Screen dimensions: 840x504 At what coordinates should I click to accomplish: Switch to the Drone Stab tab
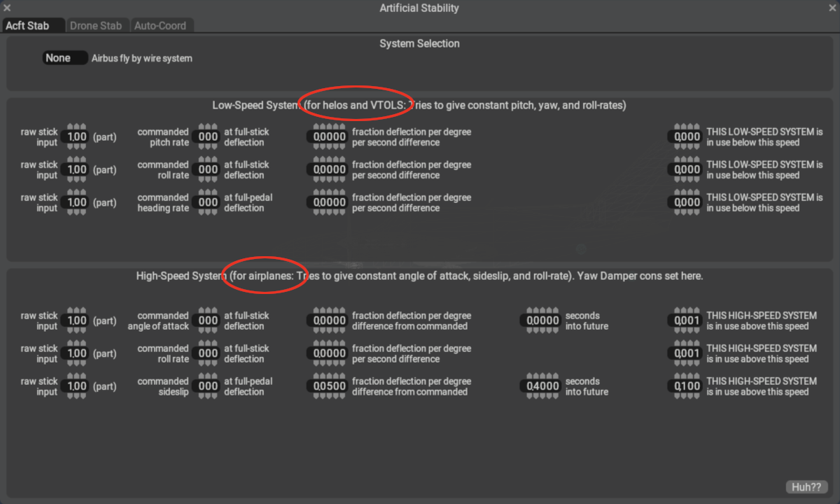[x=96, y=26]
